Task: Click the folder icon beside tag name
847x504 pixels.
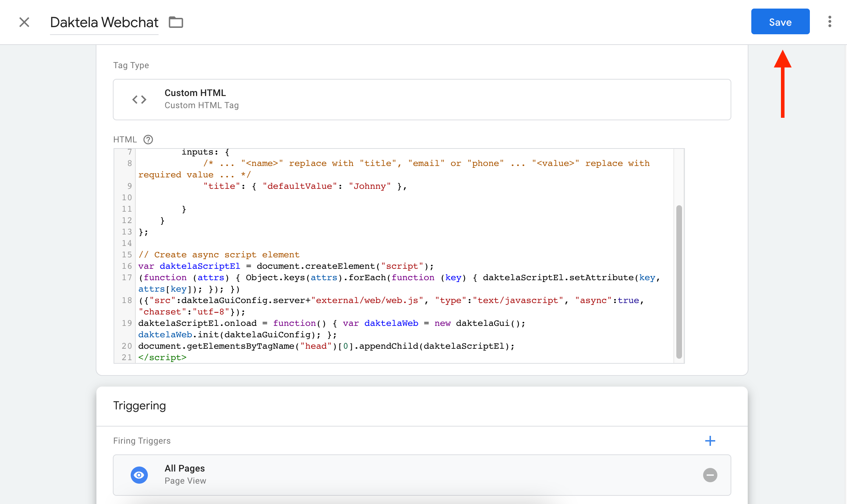Action: pyautogui.click(x=176, y=22)
